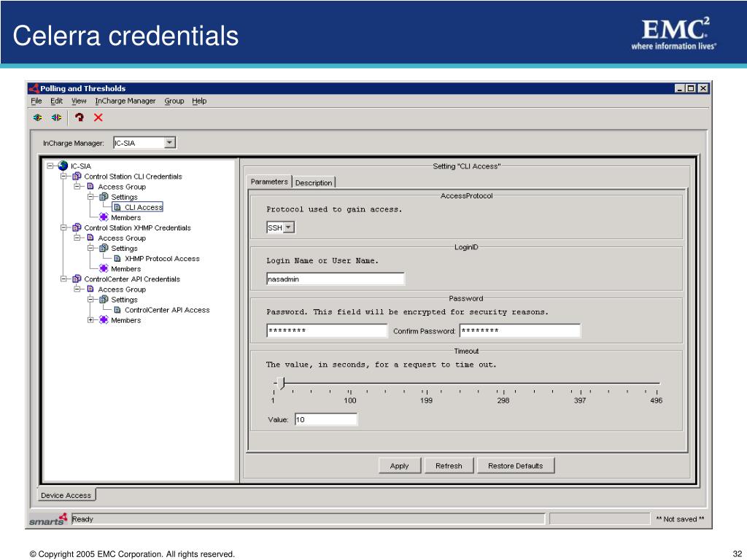Click Access Group icon under CLI Credentials
The height and width of the screenshot is (560, 747).
(90, 187)
